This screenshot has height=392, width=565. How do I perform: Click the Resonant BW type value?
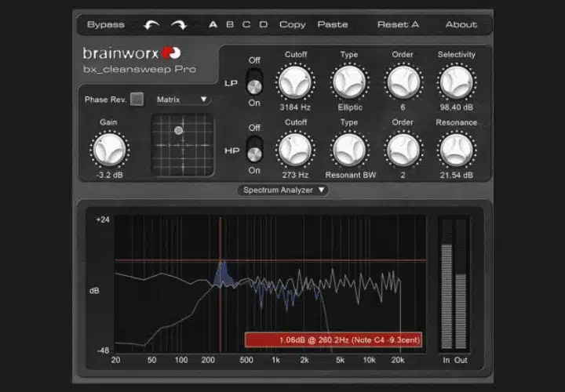pyautogui.click(x=350, y=175)
